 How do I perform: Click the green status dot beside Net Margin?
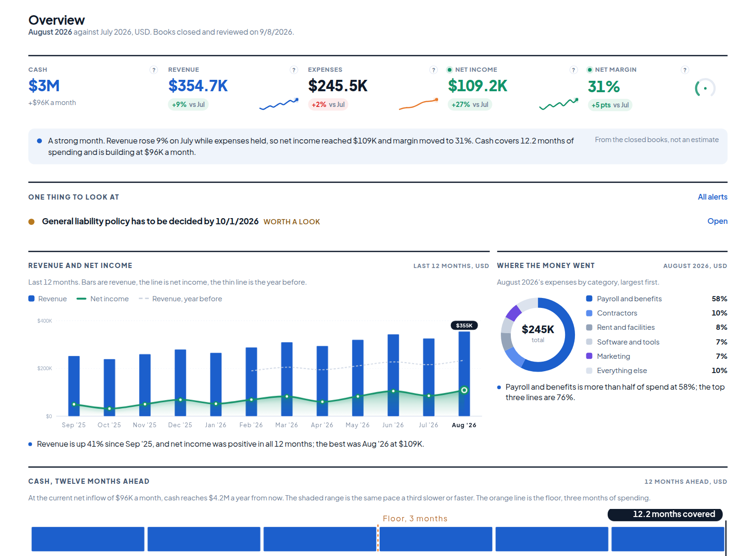[590, 70]
